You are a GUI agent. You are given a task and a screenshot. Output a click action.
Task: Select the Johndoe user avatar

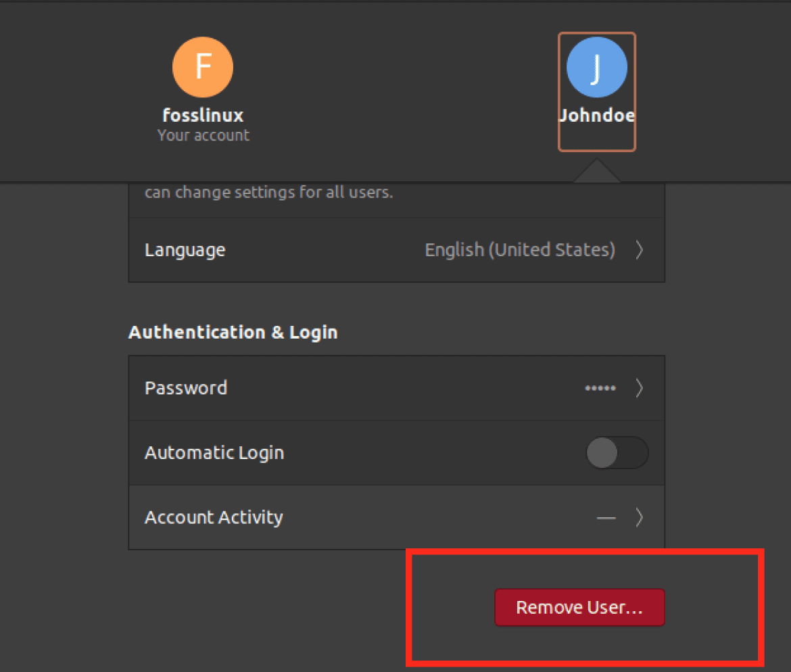(597, 67)
